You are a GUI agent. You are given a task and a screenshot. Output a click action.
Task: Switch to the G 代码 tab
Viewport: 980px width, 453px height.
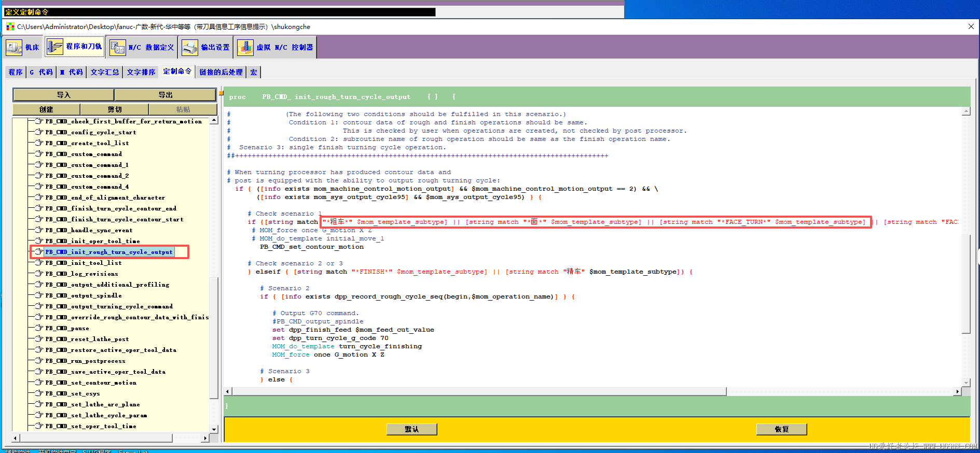41,72
